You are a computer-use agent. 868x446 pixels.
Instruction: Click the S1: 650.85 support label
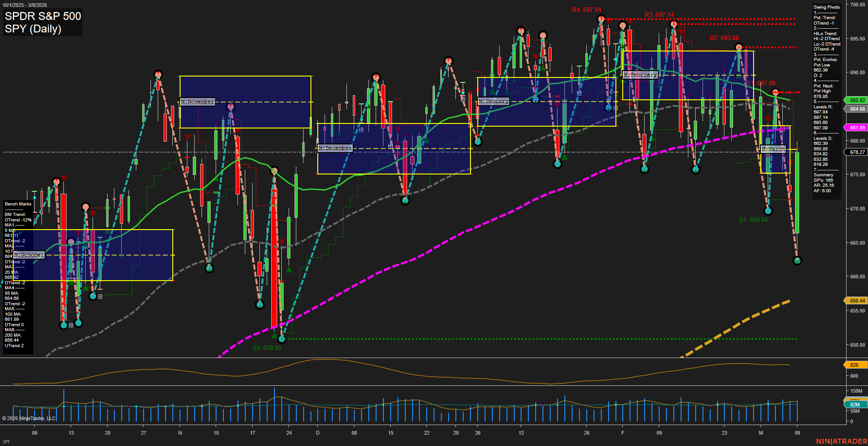click(x=267, y=348)
